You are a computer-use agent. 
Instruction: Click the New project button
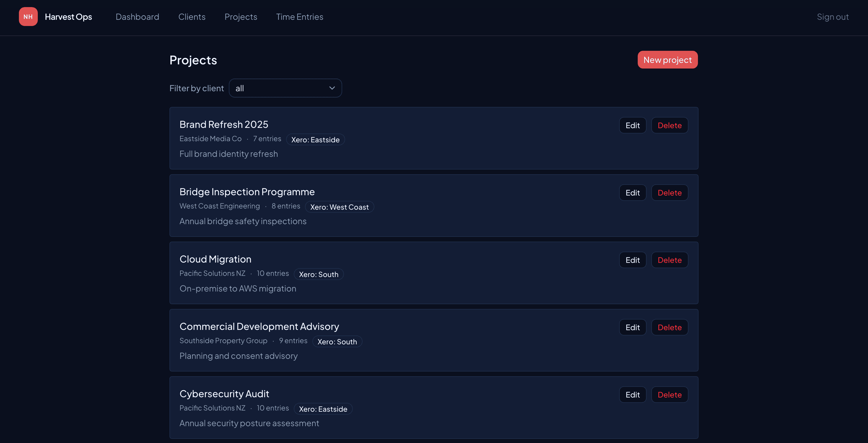[x=667, y=60]
